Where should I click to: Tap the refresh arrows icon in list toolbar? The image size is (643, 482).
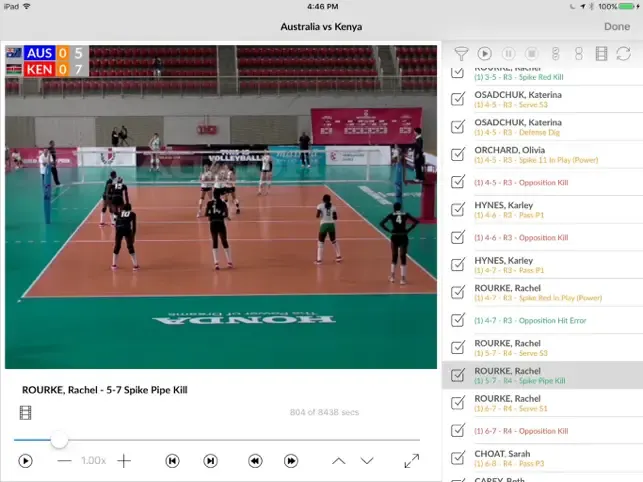click(x=624, y=54)
